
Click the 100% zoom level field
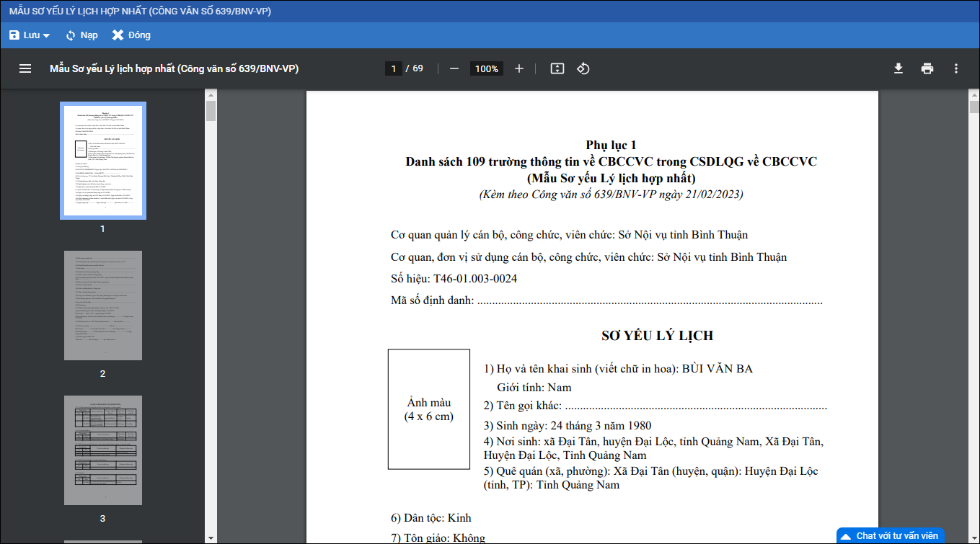coord(487,68)
